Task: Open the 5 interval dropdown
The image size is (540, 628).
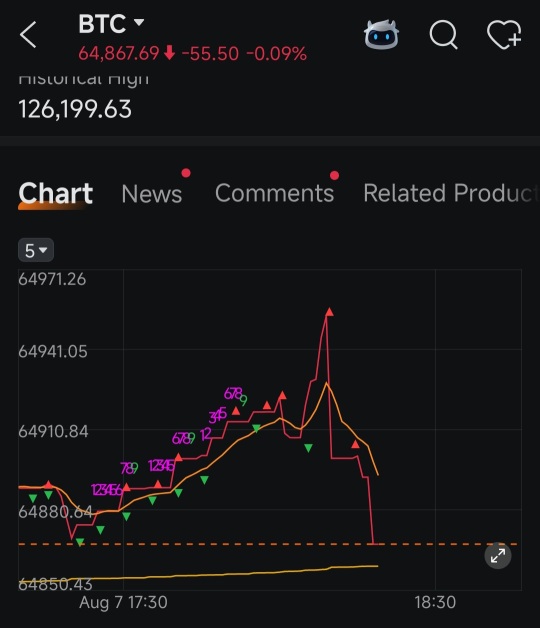Action: tap(36, 251)
